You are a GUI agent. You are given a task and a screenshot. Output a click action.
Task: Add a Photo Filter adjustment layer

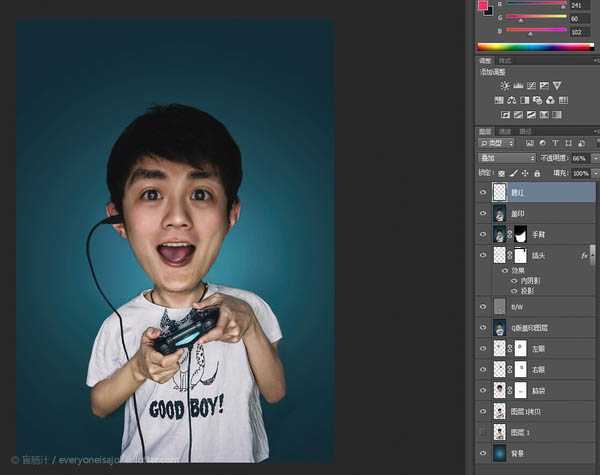538,100
